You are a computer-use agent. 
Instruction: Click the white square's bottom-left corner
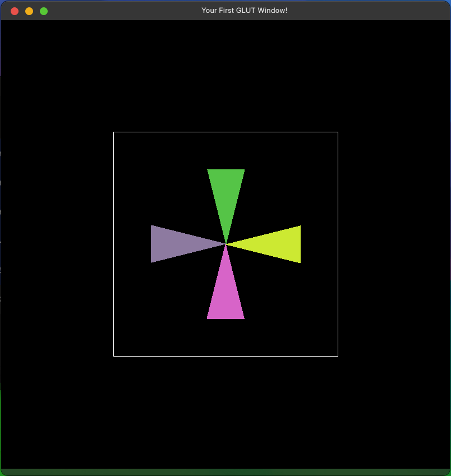coord(114,355)
